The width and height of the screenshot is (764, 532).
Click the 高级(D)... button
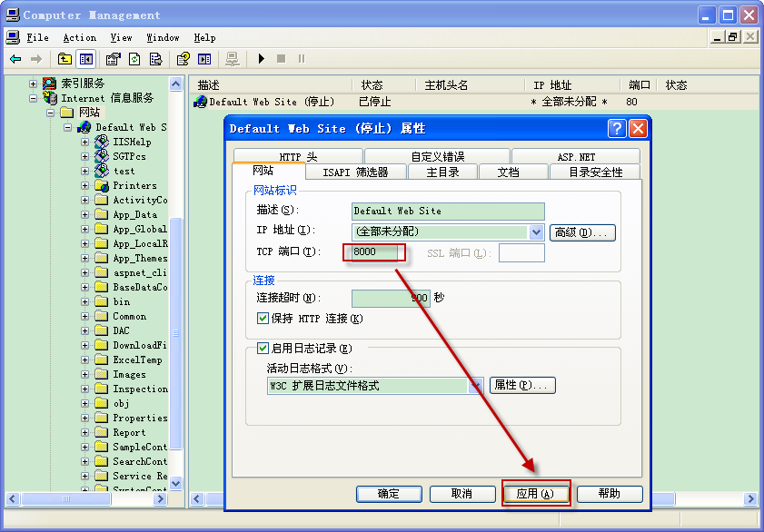pyautogui.click(x=582, y=232)
